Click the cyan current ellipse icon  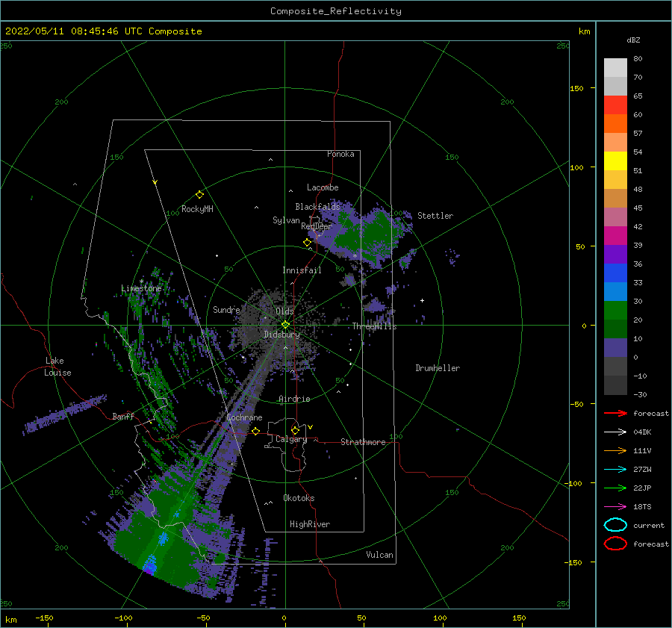[x=615, y=525]
